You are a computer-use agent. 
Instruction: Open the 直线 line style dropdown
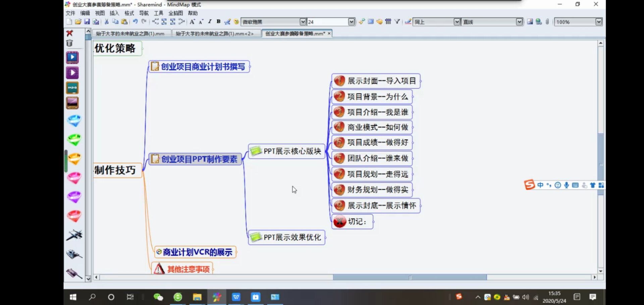click(519, 22)
